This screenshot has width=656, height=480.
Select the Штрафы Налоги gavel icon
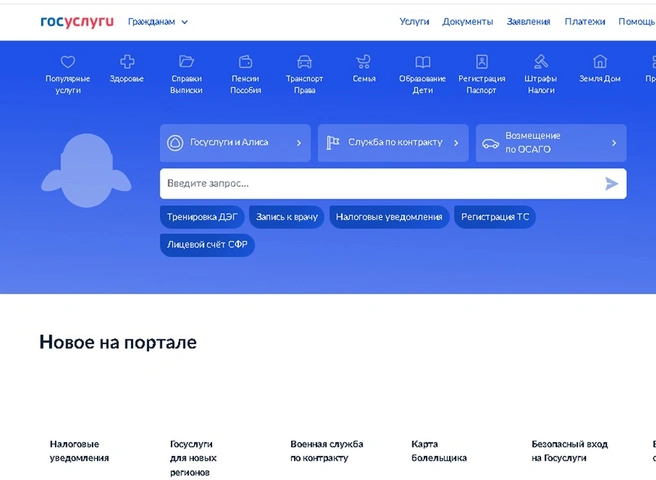point(541,62)
